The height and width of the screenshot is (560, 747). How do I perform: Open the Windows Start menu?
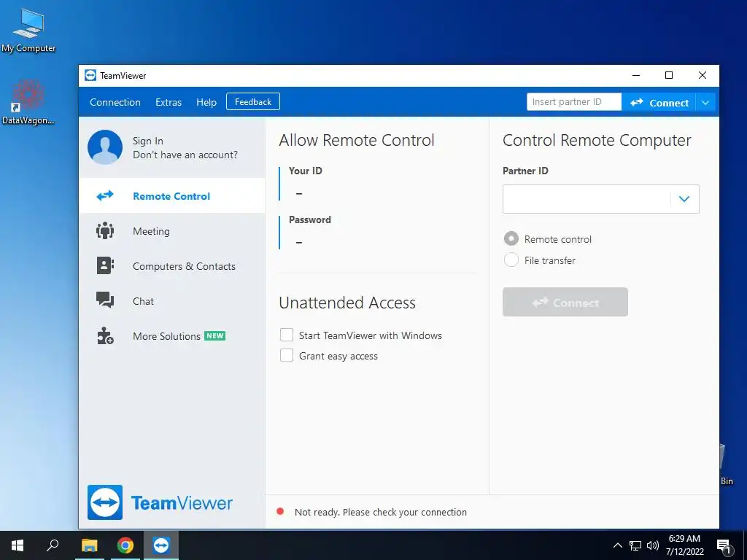tap(18, 545)
